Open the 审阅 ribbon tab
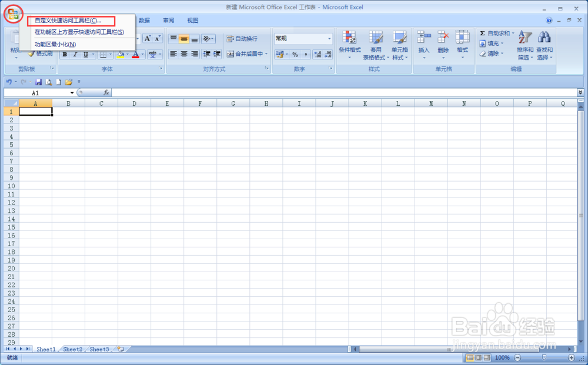588x365 pixels. point(168,20)
